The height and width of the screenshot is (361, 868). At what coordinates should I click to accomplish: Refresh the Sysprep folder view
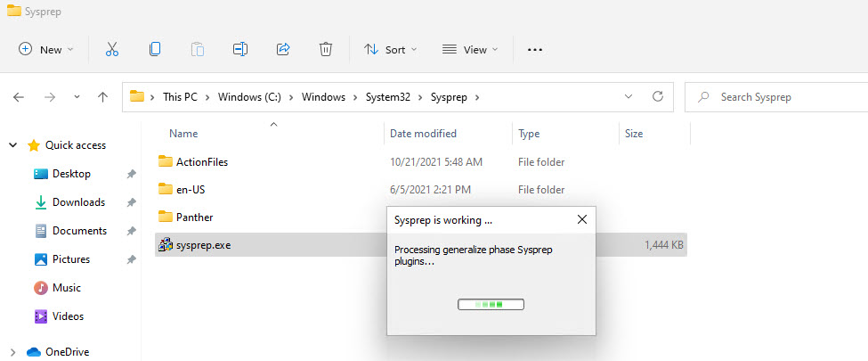click(658, 96)
